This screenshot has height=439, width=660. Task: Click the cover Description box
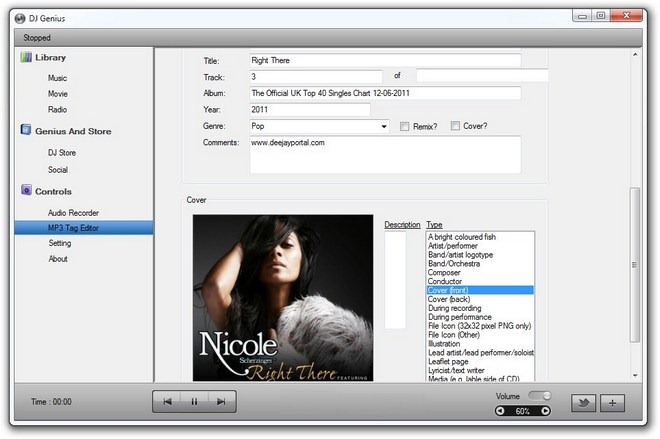395,280
